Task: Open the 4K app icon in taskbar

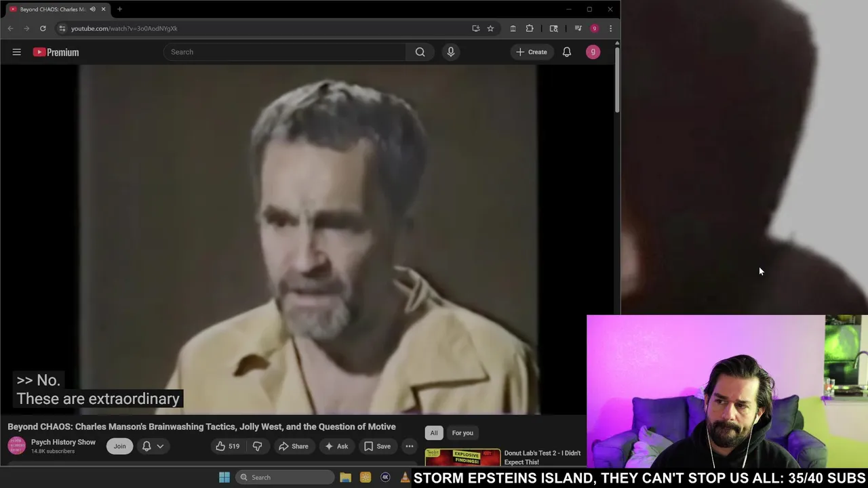Action: (x=385, y=477)
